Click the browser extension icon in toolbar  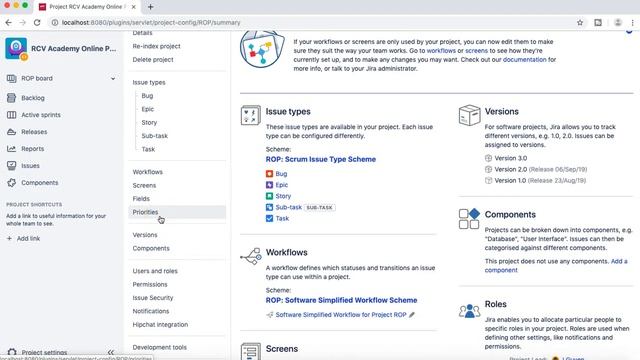click(598, 23)
